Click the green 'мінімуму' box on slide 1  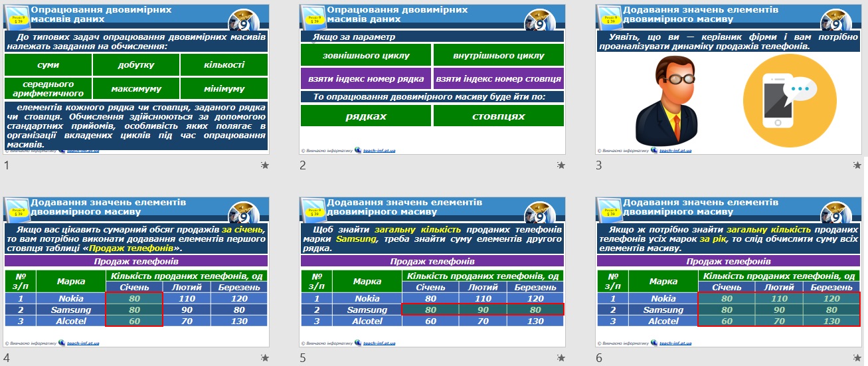tap(224, 88)
